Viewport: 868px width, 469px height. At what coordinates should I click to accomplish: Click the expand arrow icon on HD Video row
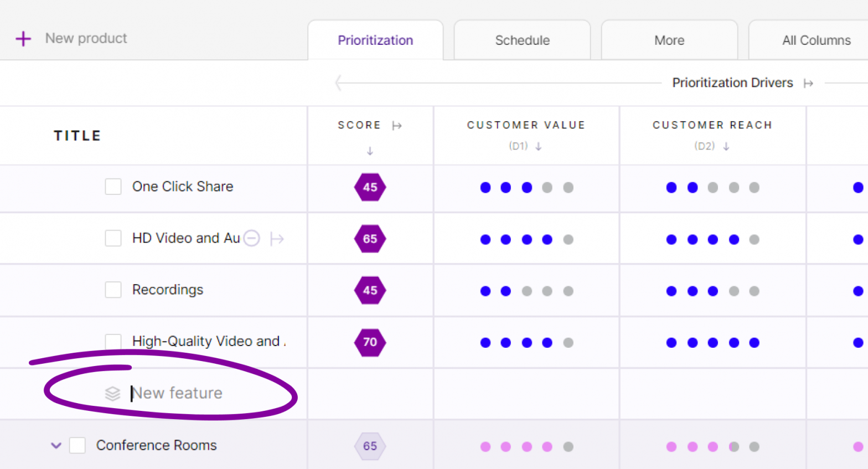point(277,239)
